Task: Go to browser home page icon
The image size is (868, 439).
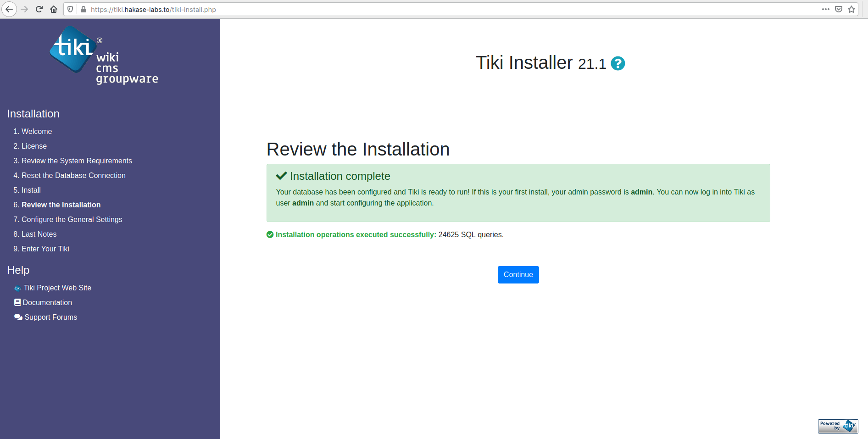Action: coord(54,9)
